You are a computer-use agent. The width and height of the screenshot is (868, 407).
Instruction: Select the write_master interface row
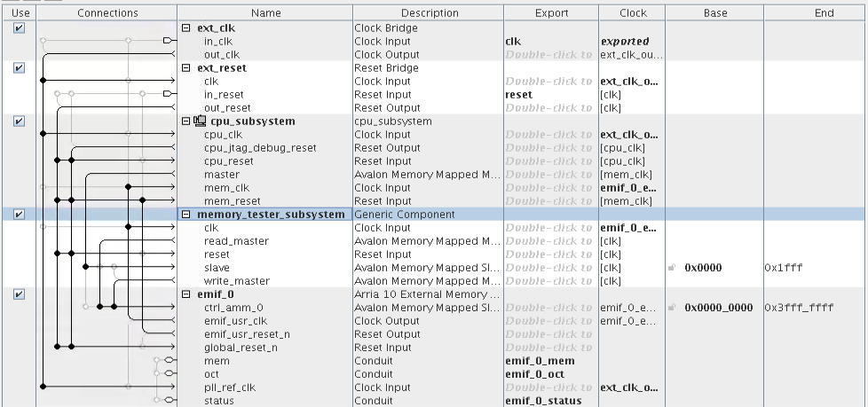pos(237,281)
